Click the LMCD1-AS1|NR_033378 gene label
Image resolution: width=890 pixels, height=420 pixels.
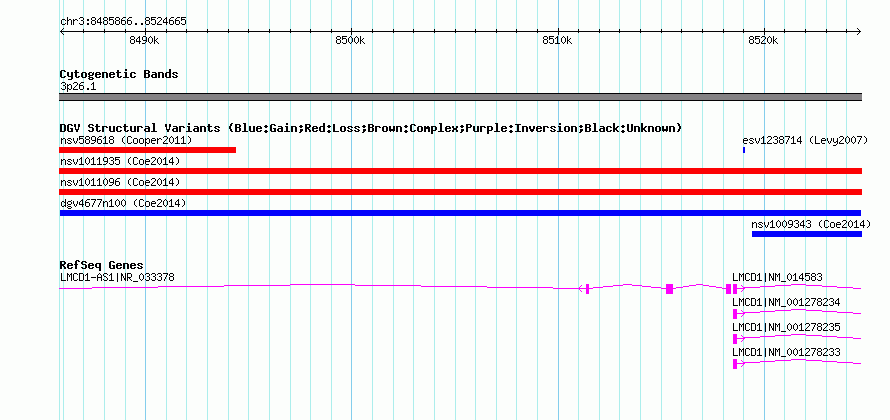click(117, 278)
